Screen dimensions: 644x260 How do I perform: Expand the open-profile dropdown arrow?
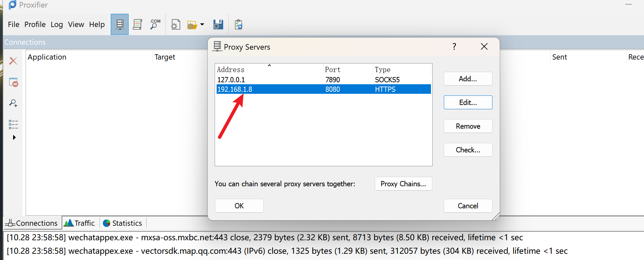coord(202,24)
